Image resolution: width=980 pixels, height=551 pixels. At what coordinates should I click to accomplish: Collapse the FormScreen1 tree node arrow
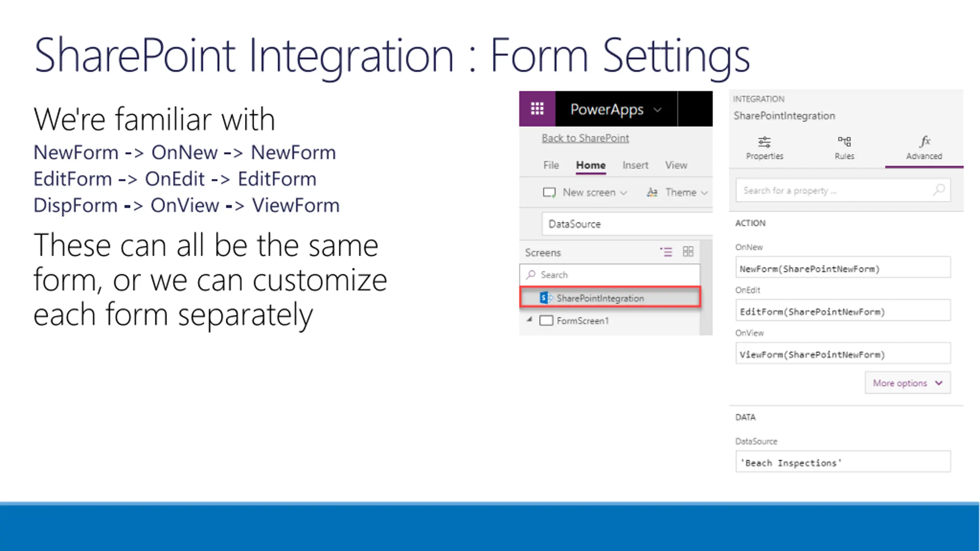point(529,320)
